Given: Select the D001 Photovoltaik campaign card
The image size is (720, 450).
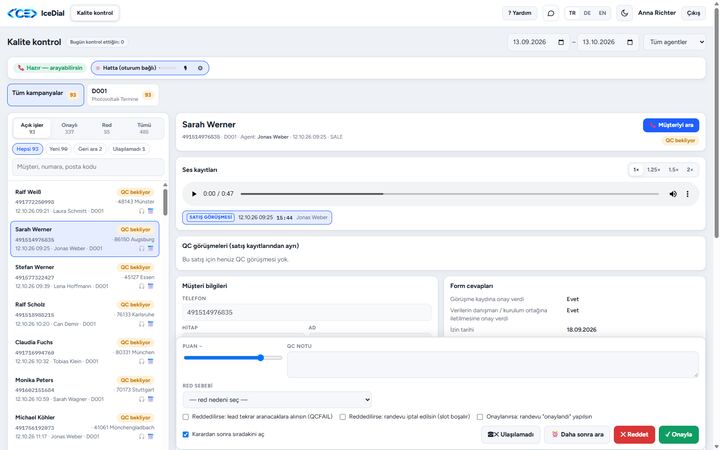Looking at the screenshot, I should pyautogui.click(x=122, y=95).
